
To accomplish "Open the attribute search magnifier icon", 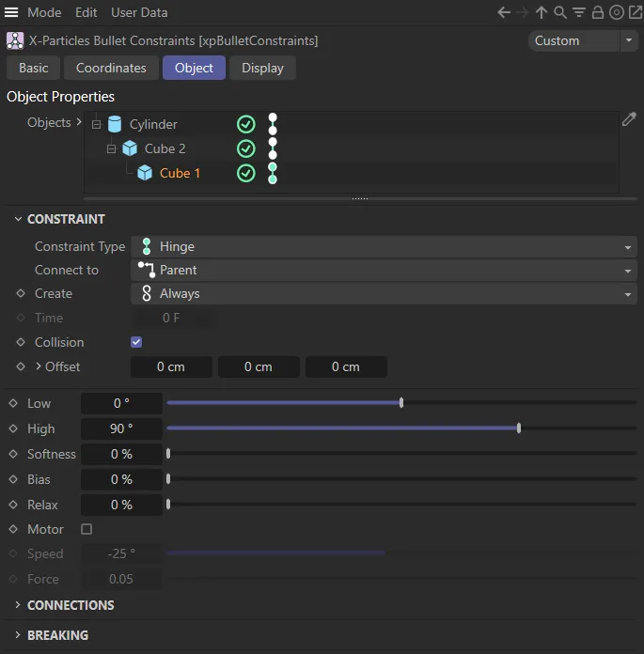I will [560, 12].
